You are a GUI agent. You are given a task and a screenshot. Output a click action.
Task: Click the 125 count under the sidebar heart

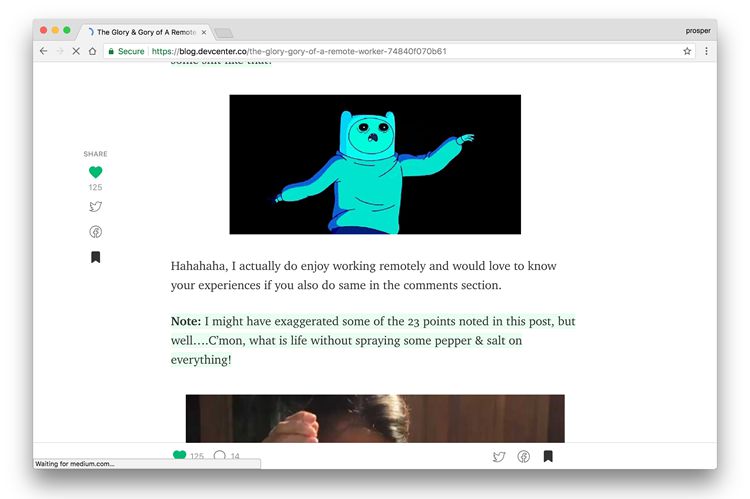point(95,187)
